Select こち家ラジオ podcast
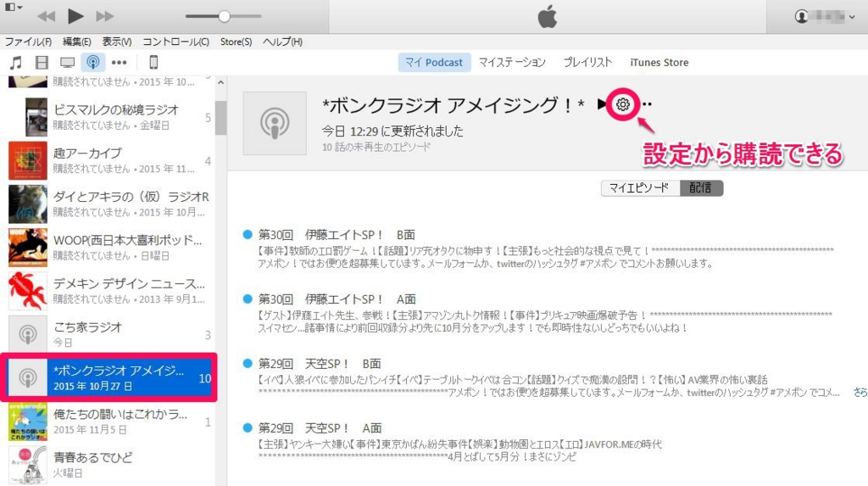 [x=108, y=334]
